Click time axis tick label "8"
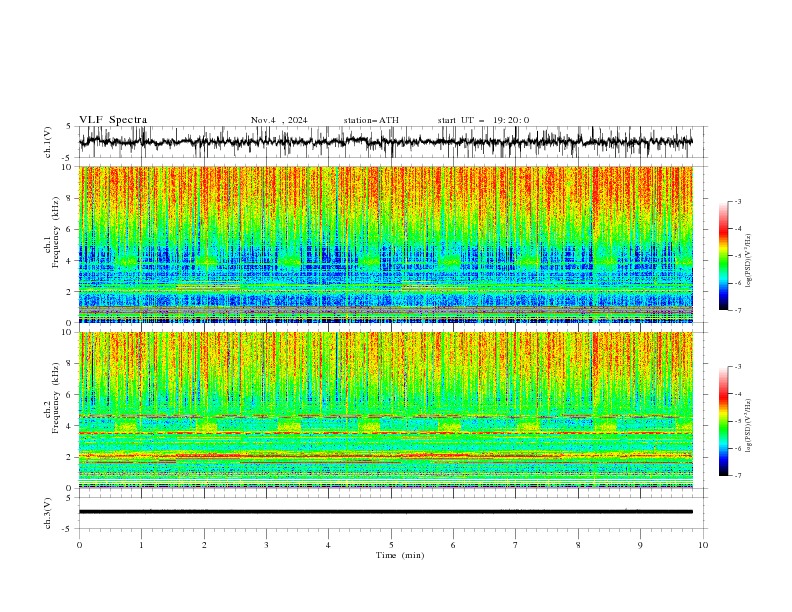792x612 pixels. [x=578, y=545]
